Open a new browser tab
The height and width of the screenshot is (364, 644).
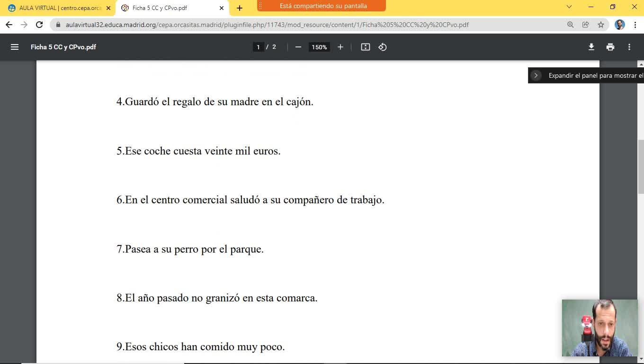click(x=240, y=8)
